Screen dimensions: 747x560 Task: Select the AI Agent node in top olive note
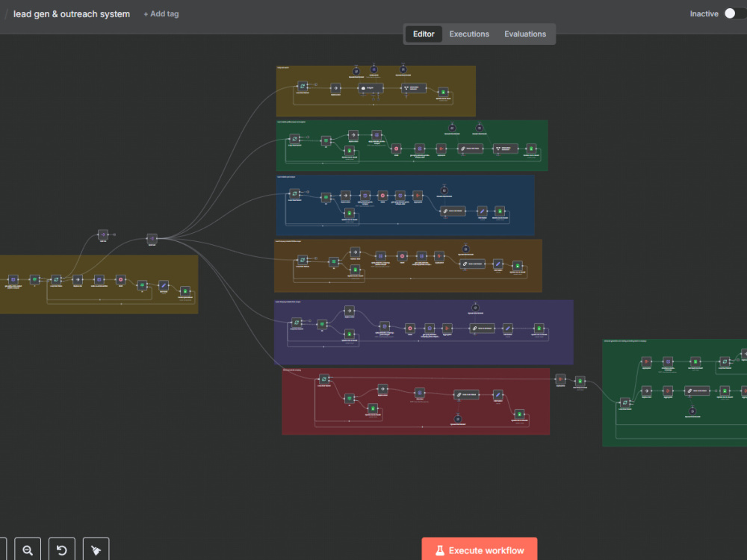pos(371,88)
